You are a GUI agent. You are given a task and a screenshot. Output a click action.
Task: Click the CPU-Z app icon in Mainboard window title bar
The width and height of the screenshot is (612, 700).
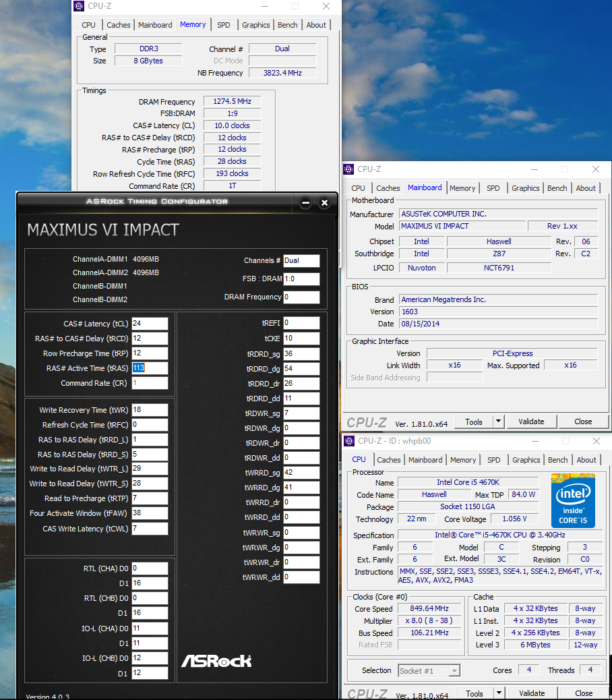pyautogui.click(x=348, y=169)
